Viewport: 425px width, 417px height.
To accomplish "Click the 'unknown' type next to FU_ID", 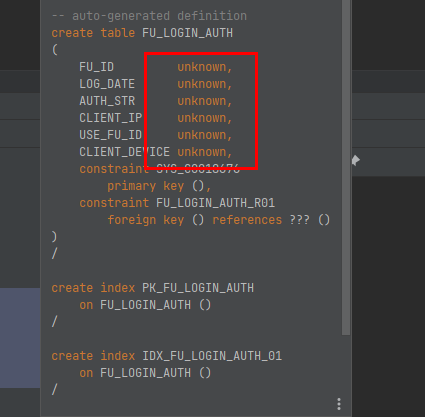I will 202,67.
